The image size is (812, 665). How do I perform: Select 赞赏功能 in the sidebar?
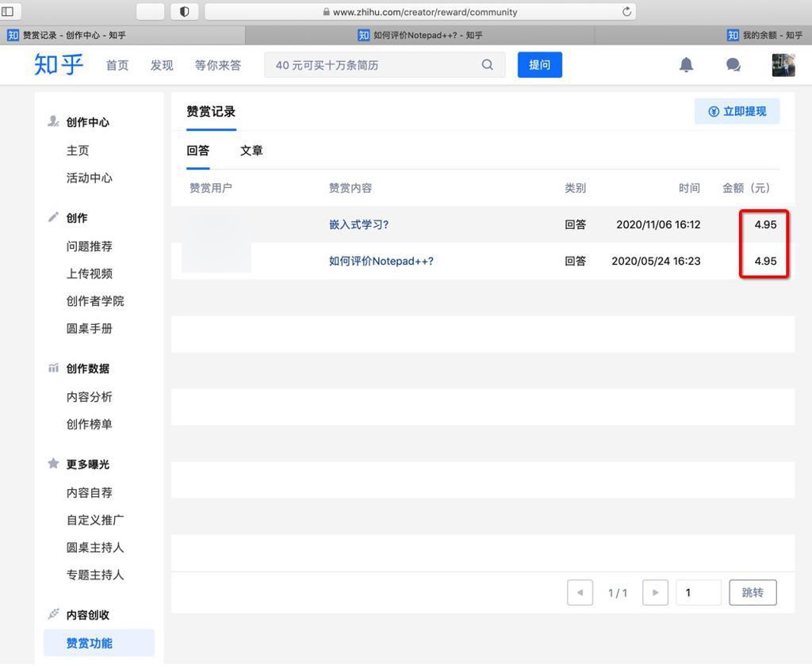[x=99, y=644]
